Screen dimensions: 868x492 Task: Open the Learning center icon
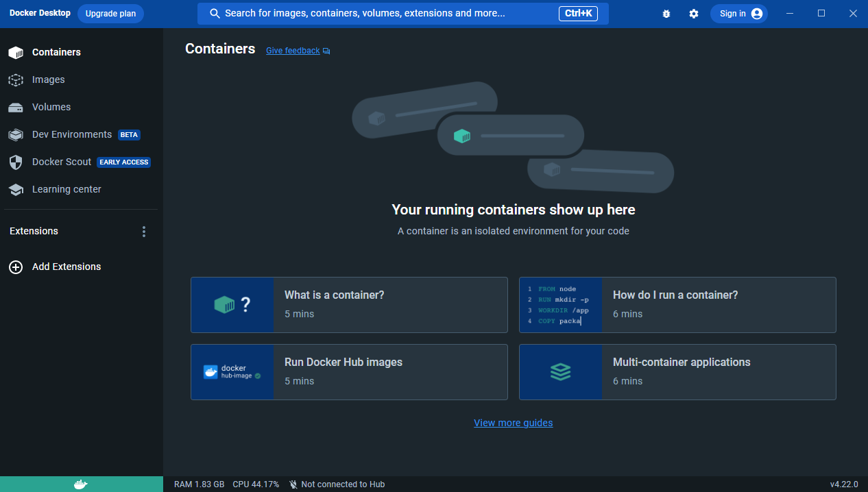(16, 189)
